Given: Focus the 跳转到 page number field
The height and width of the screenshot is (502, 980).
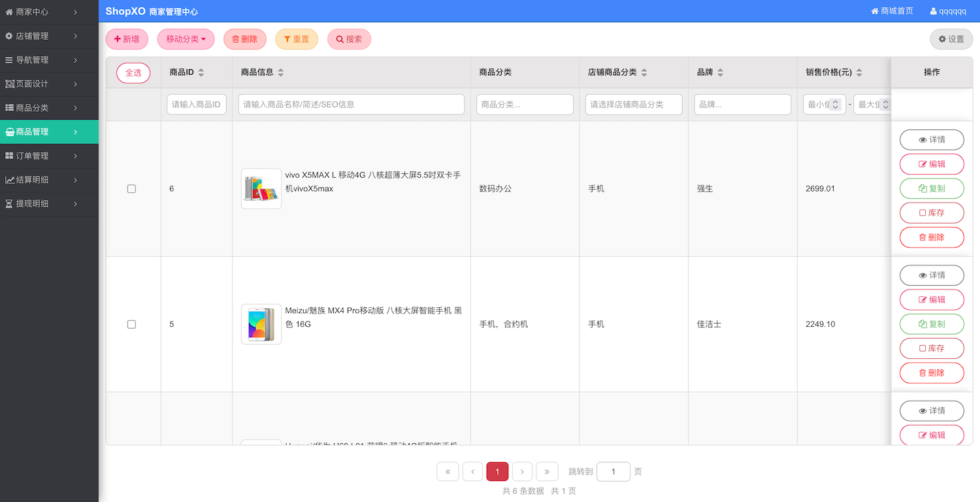Looking at the screenshot, I should point(613,471).
